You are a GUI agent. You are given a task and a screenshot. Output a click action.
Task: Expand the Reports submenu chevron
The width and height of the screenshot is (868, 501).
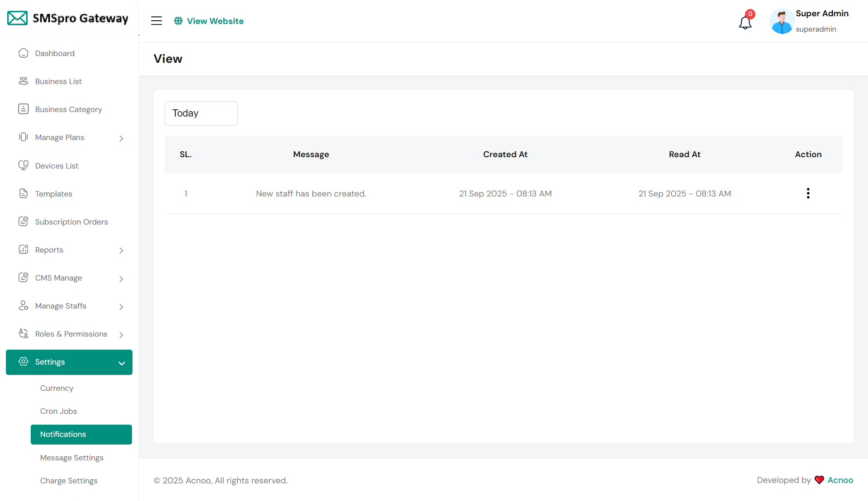point(121,250)
